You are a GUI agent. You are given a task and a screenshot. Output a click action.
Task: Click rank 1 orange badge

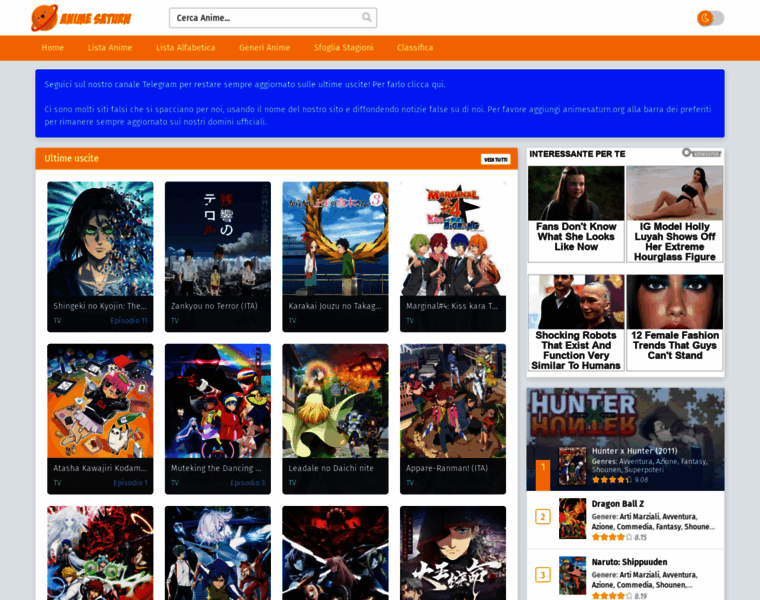pyautogui.click(x=543, y=475)
